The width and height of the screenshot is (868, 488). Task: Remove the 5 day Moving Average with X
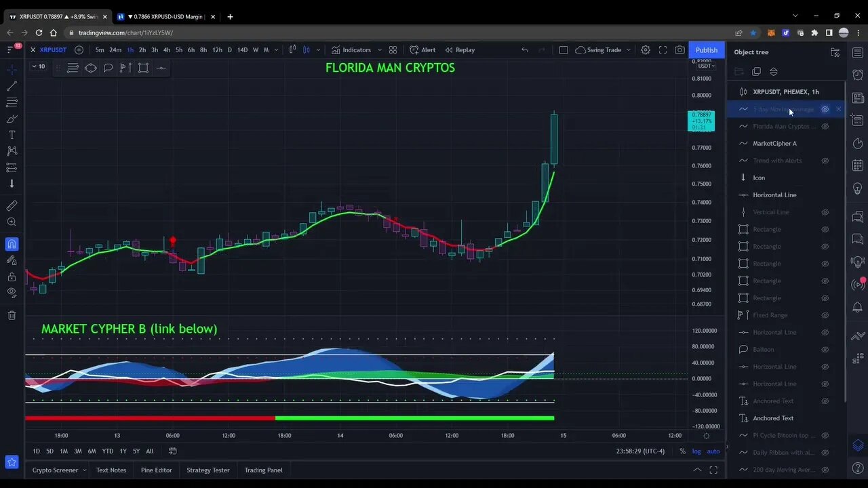click(839, 109)
